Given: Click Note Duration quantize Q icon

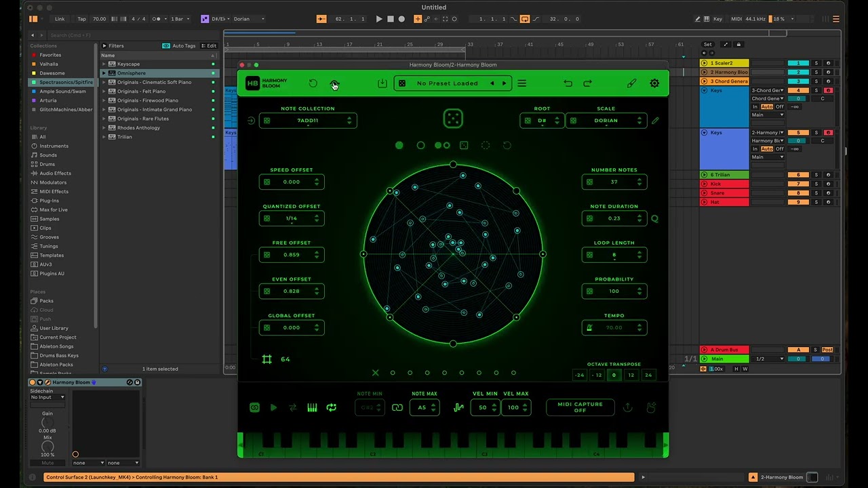Looking at the screenshot, I should pos(654,218).
